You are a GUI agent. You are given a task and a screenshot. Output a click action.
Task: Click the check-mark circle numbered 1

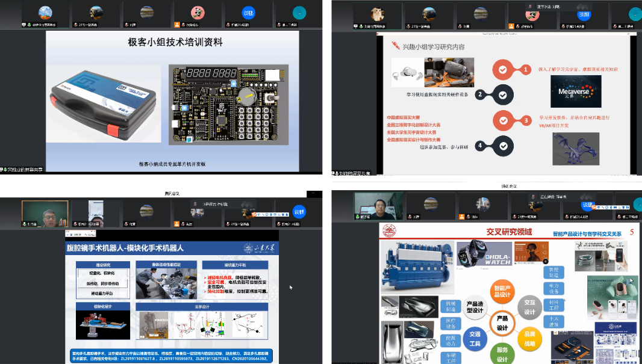coord(503,70)
